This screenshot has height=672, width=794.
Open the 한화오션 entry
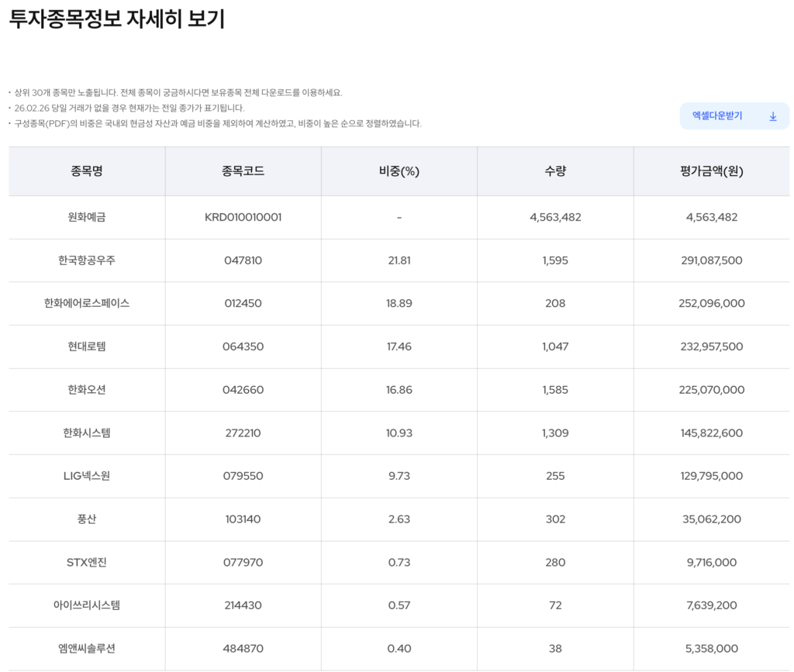click(87, 390)
